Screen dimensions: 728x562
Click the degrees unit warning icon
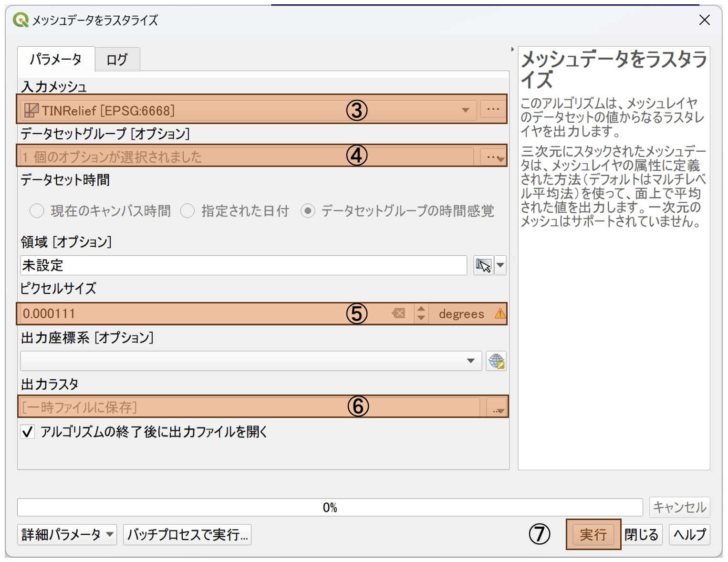500,313
